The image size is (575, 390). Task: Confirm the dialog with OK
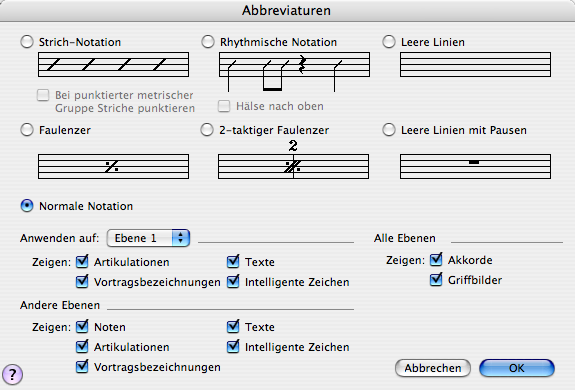517,368
